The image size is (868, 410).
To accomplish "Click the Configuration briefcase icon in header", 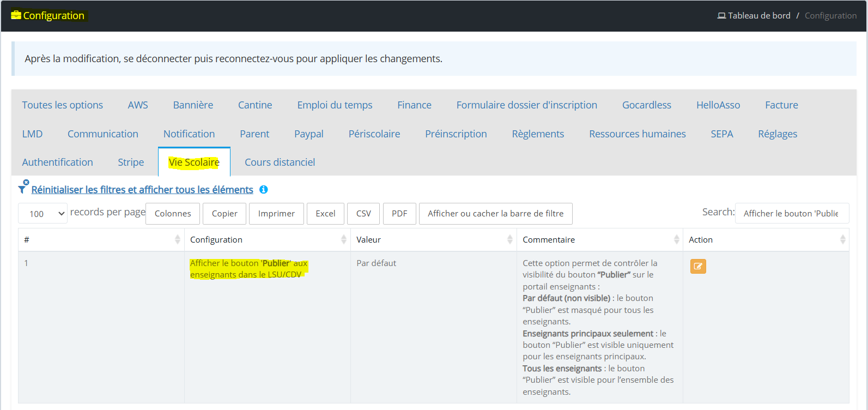I will [16, 15].
